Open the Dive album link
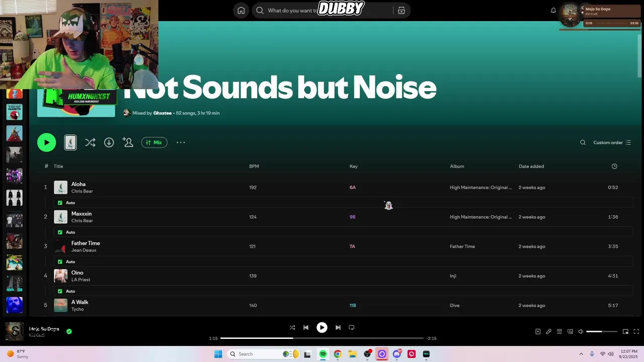 (455, 305)
